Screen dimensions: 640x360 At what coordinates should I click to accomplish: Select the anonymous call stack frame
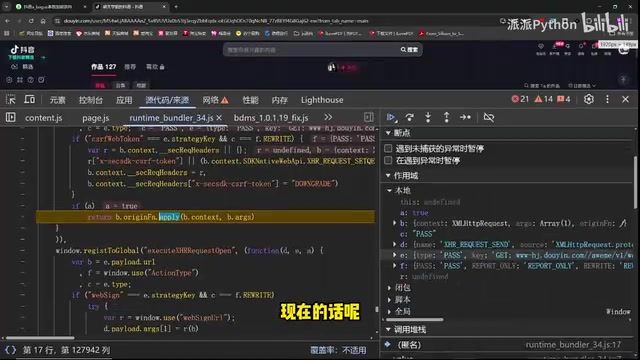[409, 345]
